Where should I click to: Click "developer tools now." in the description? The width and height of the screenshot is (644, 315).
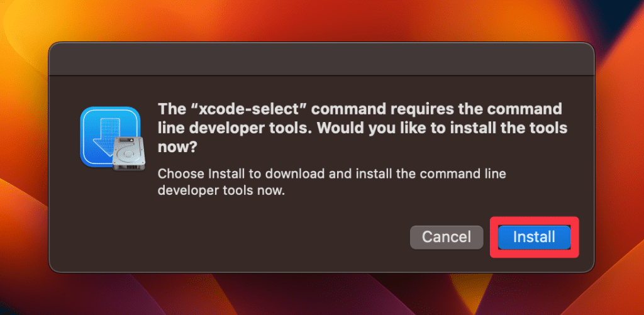[x=221, y=190]
